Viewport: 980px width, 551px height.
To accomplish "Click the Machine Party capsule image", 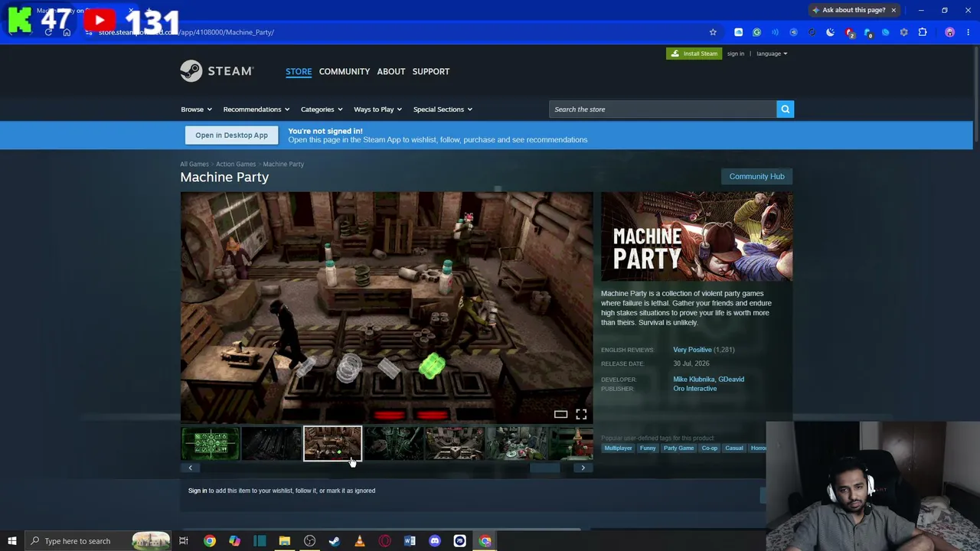I will pos(697,236).
